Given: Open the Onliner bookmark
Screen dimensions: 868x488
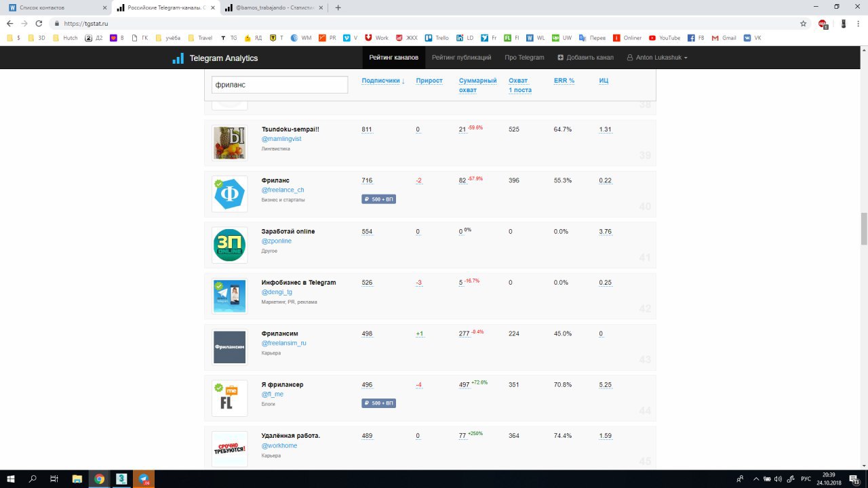Looking at the screenshot, I should pos(627,38).
